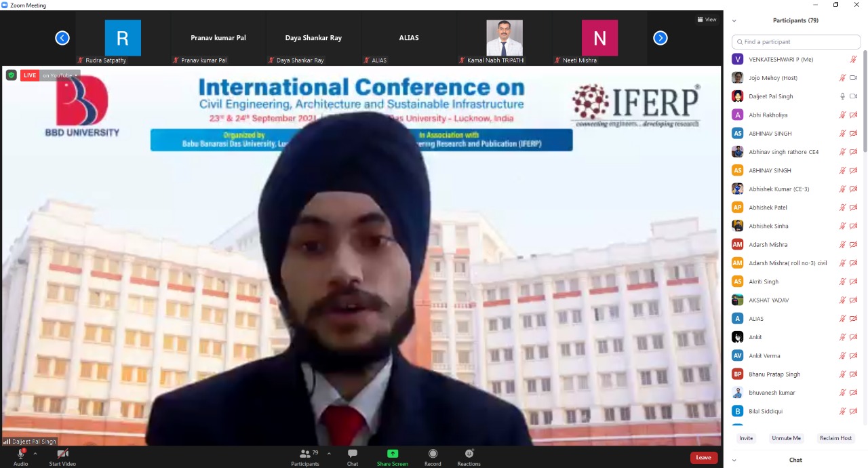Collapse the Participants panel with its header chevron

(734, 20)
